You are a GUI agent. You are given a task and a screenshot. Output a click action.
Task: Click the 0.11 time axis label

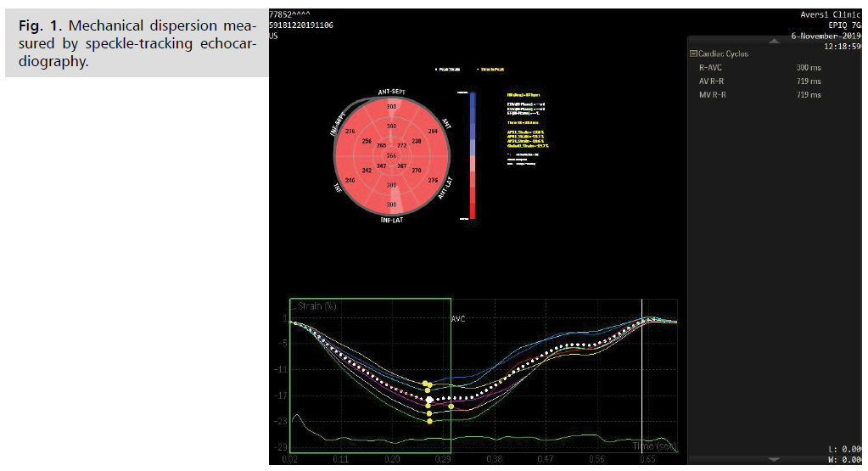(340, 459)
